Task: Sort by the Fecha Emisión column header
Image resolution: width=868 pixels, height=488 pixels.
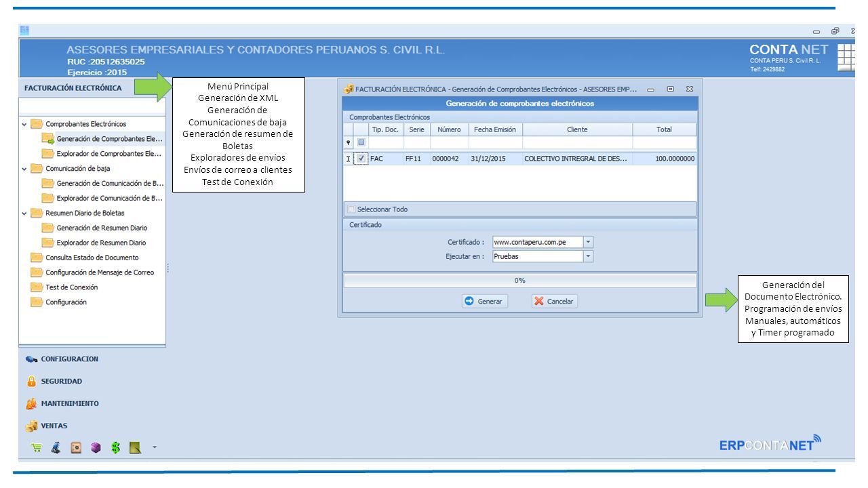Action: 495,129
